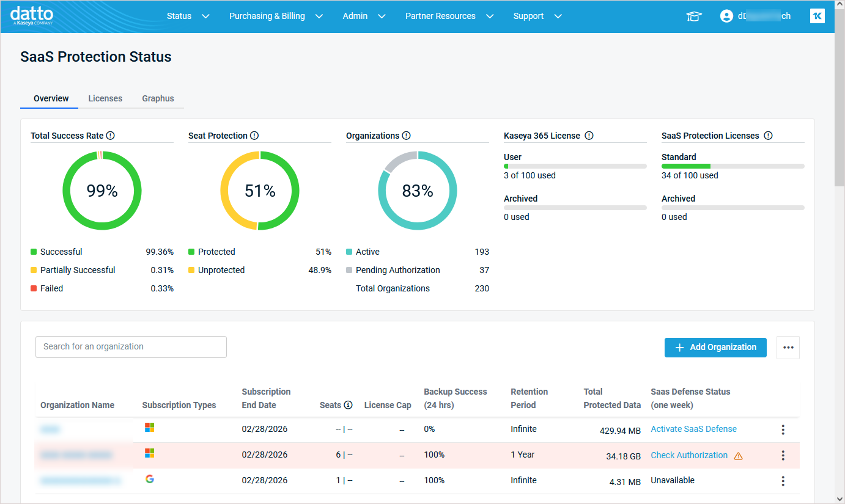Select the Overview tab
Viewport: 845px width, 504px height.
(x=51, y=98)
